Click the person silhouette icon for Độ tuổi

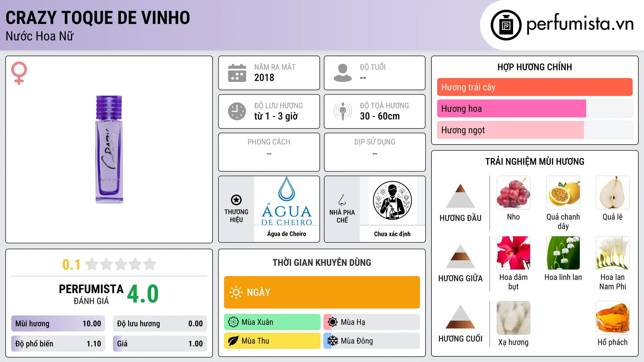343,73
